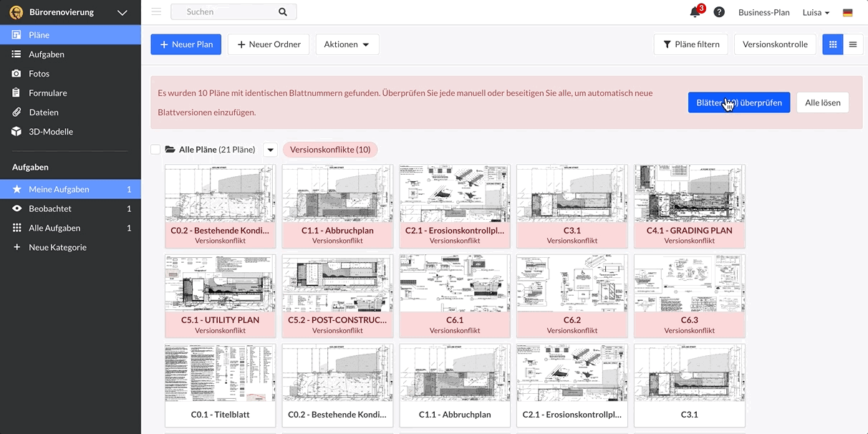868x434 pixels.
Task: Click the Aufgaben list icon
Action: click(x=16, y=54)
